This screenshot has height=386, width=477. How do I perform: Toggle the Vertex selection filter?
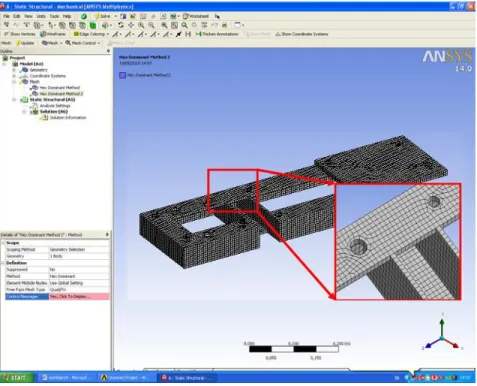pos(62,25)
